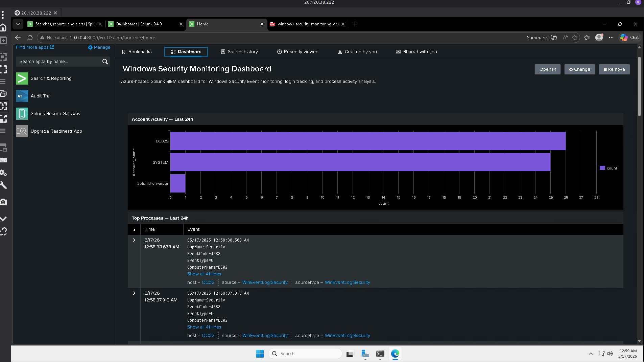Launch the Splunk Secure Gateway app icon
The height and width of the screenshot is (362, 644).
point(22,114)
